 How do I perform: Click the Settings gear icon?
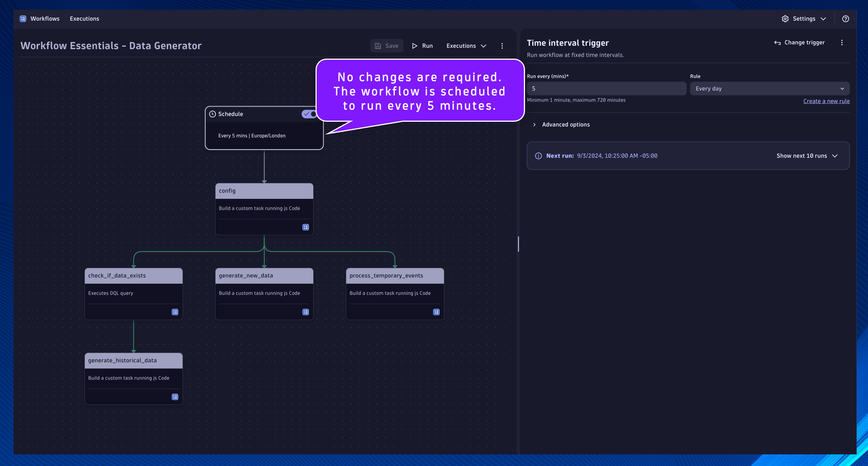click(x=785, y=19)
